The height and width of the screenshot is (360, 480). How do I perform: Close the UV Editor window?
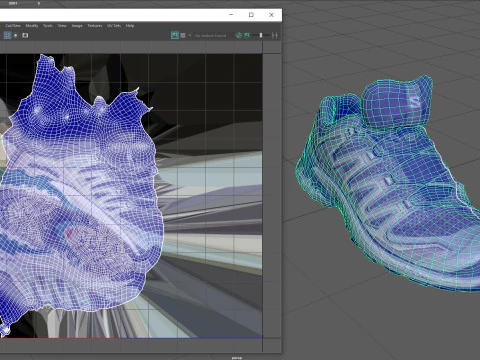click(271, 15)
